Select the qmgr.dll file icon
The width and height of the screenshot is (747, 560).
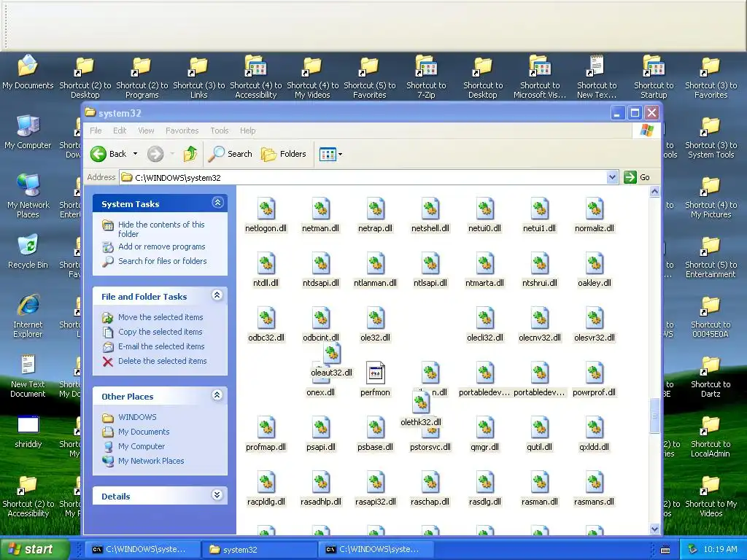[x=484, y=428]
